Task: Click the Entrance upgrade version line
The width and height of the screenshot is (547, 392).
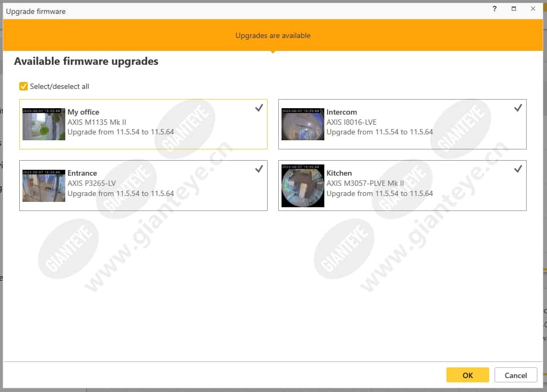Action: 121,193
